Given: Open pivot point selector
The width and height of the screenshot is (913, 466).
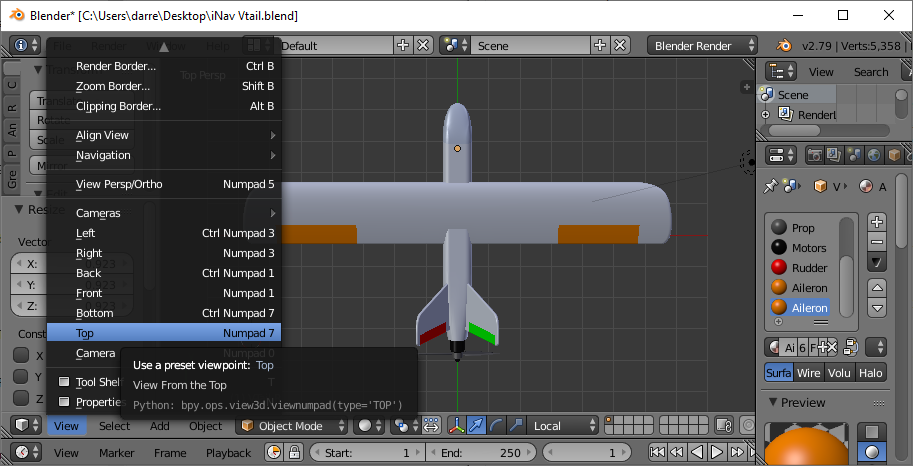Looking at the screenshot, I should click(407, 426).
